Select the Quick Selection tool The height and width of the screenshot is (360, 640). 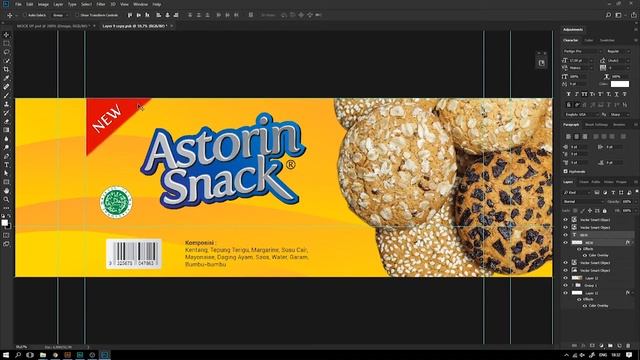[x=6, y=60]
